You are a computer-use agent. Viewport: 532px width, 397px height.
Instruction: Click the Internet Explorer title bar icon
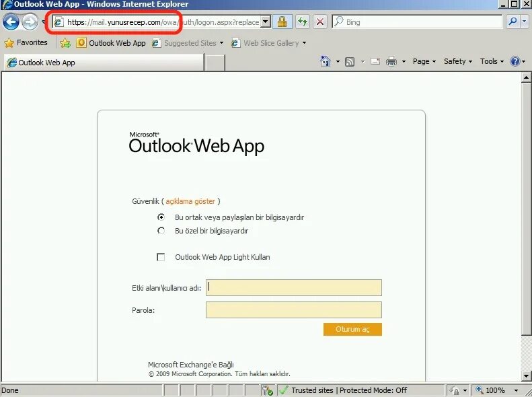(7, 5)
